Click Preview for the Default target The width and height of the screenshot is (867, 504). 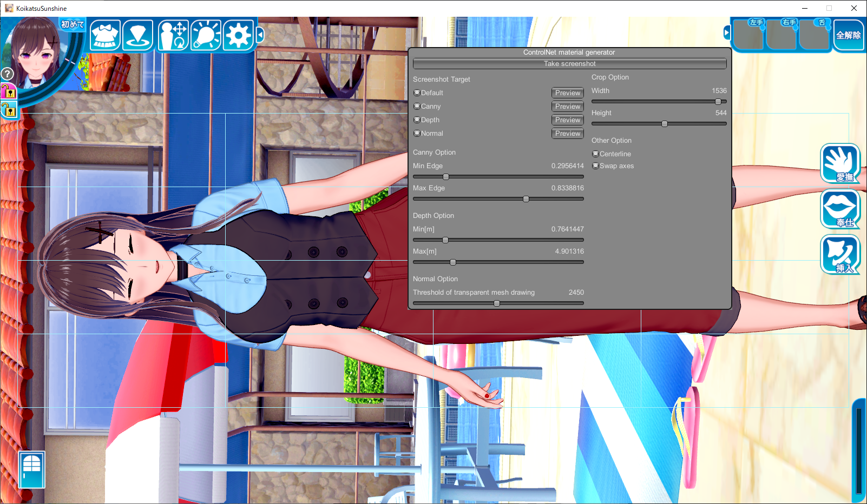568,93
